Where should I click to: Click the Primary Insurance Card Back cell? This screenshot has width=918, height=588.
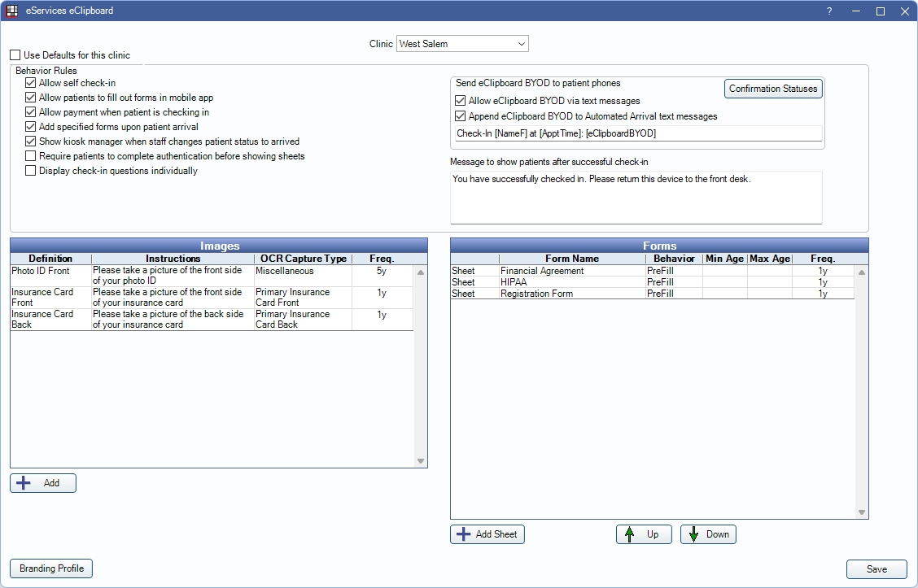[x=303, y=319]
